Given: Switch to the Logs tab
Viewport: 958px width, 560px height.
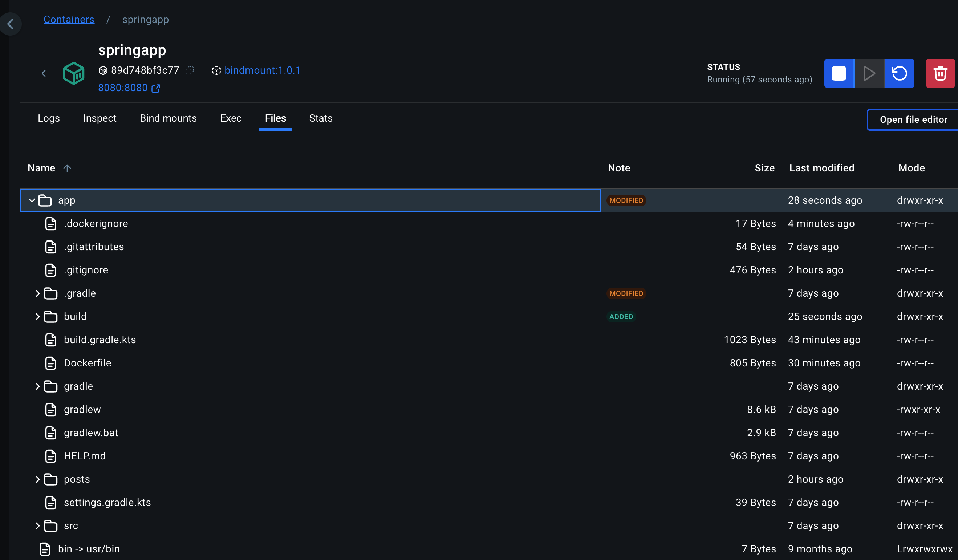Looking at the screenshot, I should (49, 118).
